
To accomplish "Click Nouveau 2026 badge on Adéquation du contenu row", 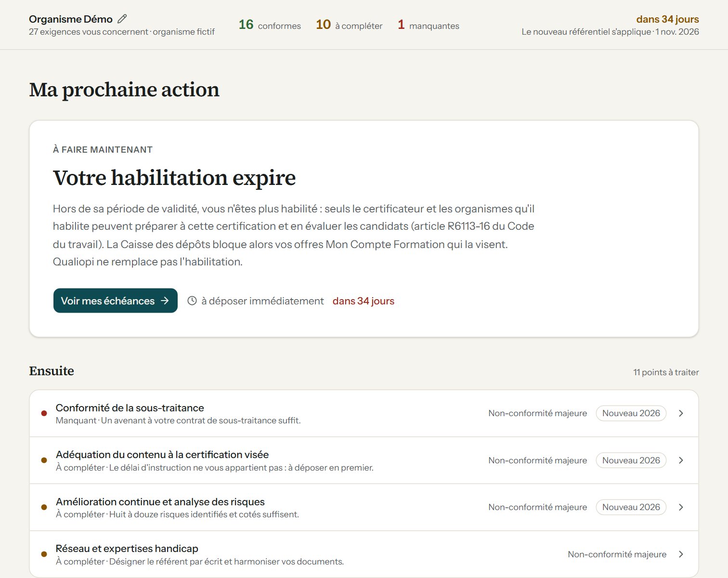I will coord(631,460).
